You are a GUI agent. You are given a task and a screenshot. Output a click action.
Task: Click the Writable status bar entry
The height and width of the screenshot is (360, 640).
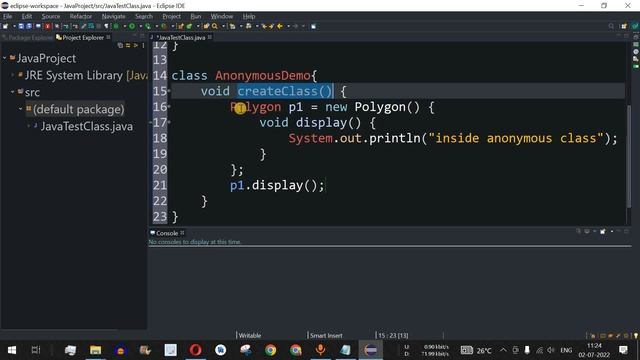pyautogui.click(x=250, y=336)
